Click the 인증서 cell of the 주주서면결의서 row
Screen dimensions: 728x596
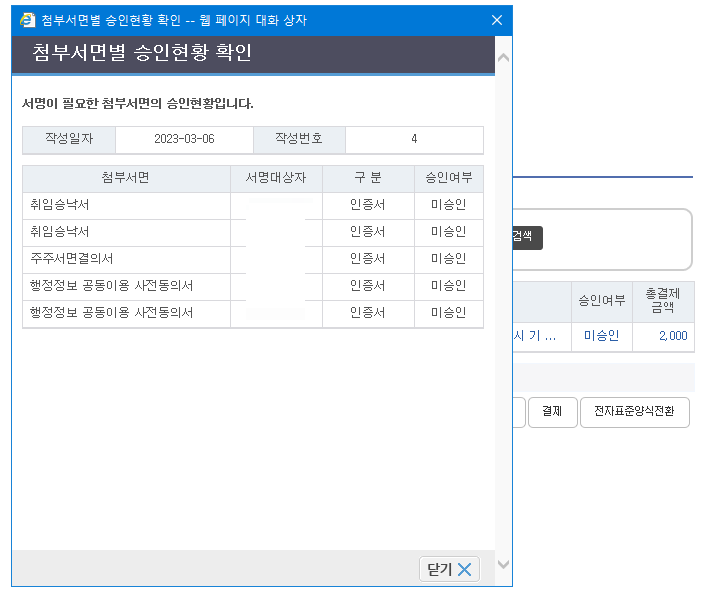pos(368,259)
